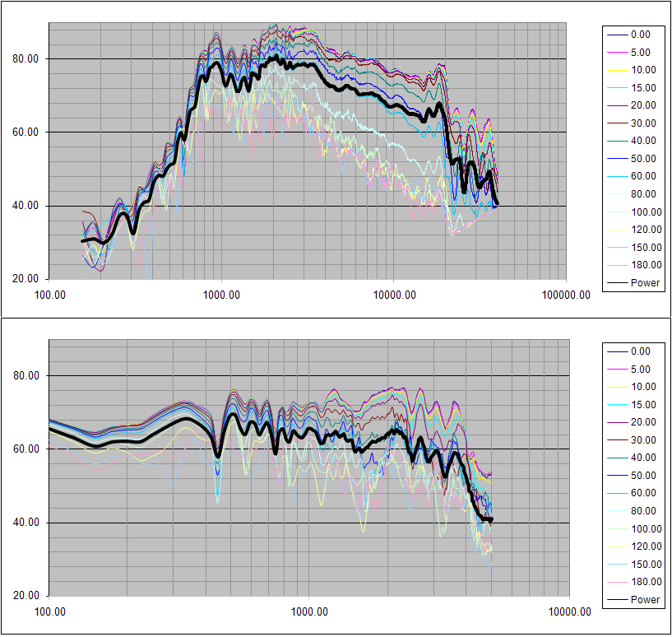Select the 50.00 legend entry in top chart

(632, 159)
